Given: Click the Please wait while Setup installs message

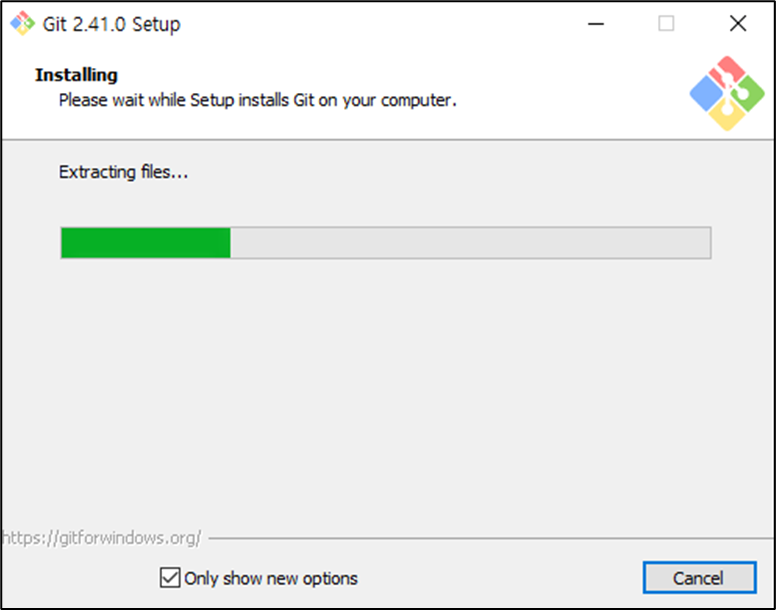Looking at the screenshot, I should click(x=257, y=100).
